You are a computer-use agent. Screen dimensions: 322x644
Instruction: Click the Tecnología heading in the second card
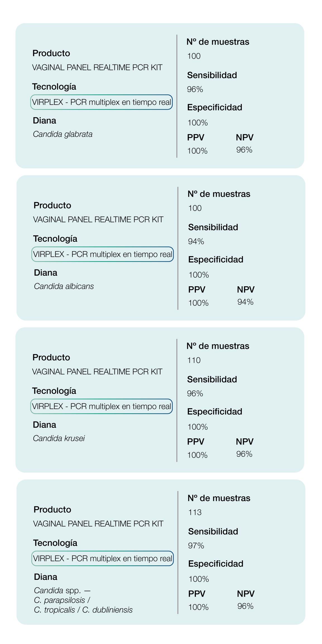[55, 239]
